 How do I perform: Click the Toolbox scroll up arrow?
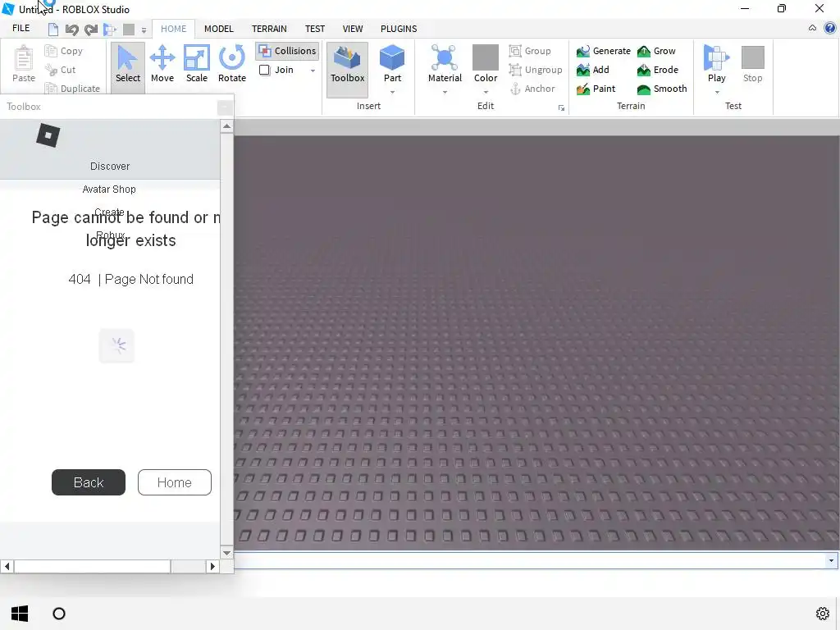pos(226,126)
